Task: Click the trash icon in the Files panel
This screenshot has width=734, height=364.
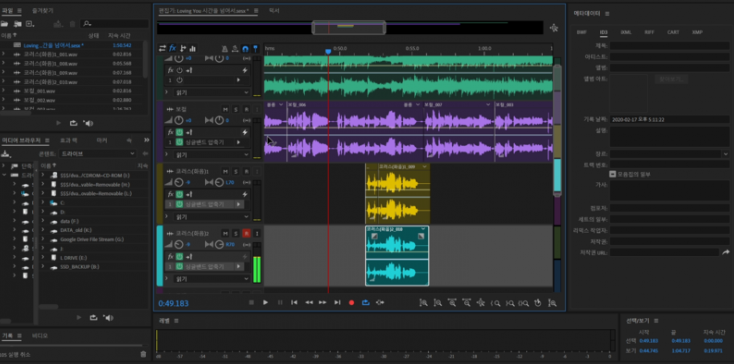Action: tap(72, 24)
